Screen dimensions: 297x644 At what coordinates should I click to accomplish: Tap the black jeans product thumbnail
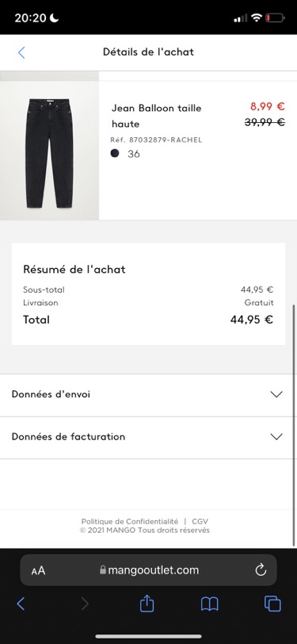pyautogui.click(x=49, y=151)
